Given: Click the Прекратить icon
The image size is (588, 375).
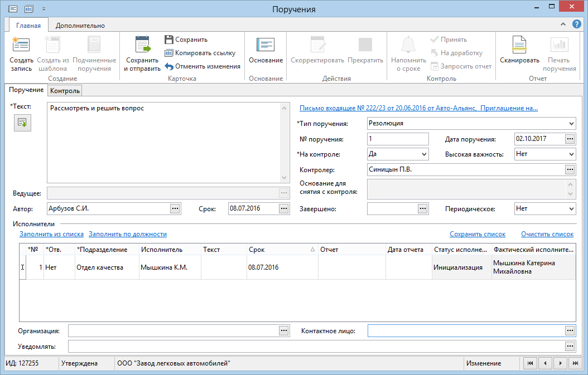Looking at the screenshot, I should (x=365, y=45).
